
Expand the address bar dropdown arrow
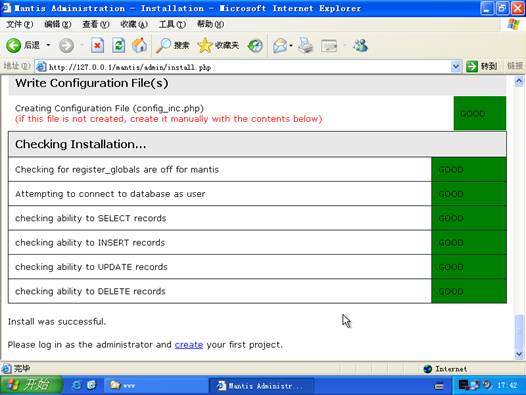[456, 67]
